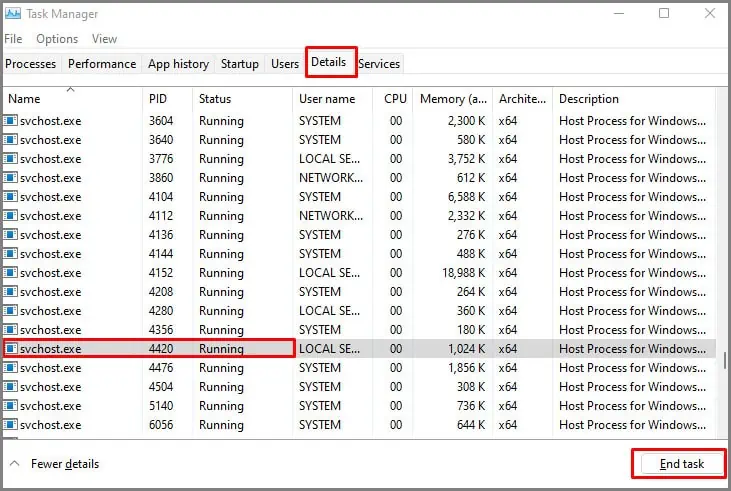Open the Options menu
Image resolution: width=731 pixels, height=491 pixels.
[57, 39]
